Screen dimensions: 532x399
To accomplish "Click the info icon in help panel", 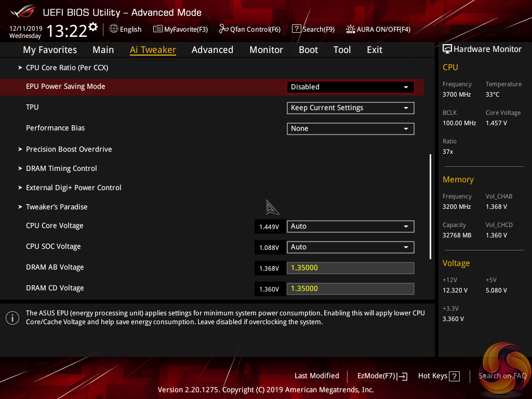I will pos(12,318).
